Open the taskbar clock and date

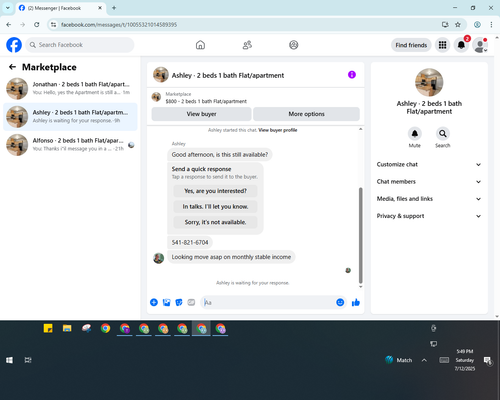[465, 360]
